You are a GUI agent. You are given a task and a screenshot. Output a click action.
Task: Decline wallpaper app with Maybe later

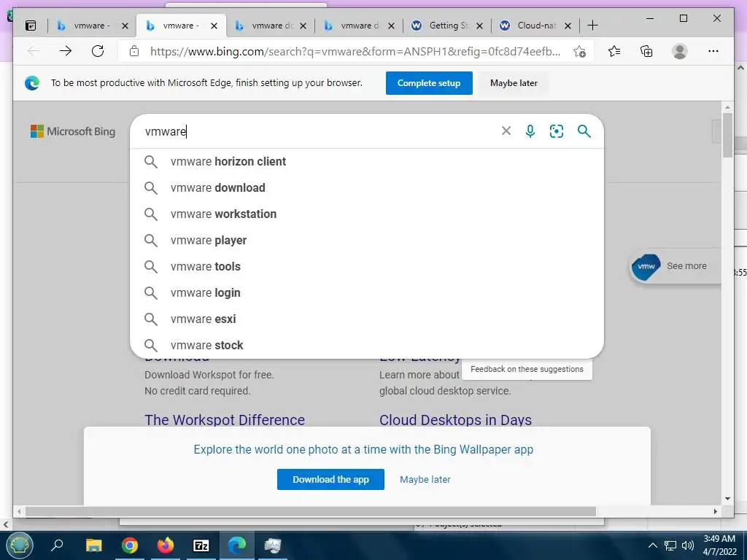425,480
